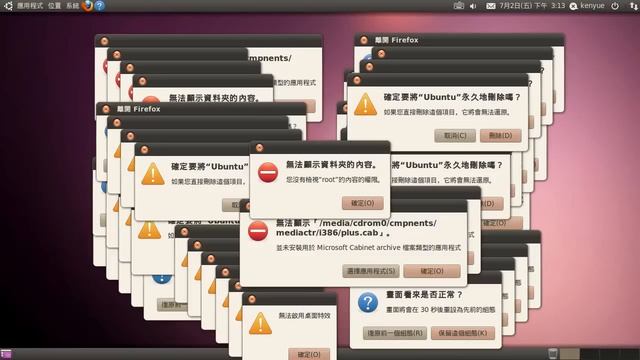This screenshot has width=640, height=360.
Task: Open the kenyue user menu
Action: tap(587, 6)
